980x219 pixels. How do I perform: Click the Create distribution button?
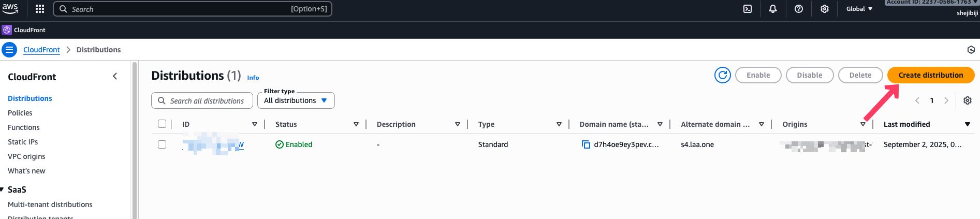[930, 75]
